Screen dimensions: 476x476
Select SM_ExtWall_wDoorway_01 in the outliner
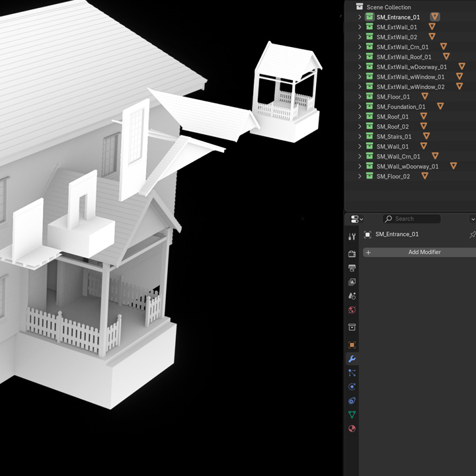tap(411, 67)
